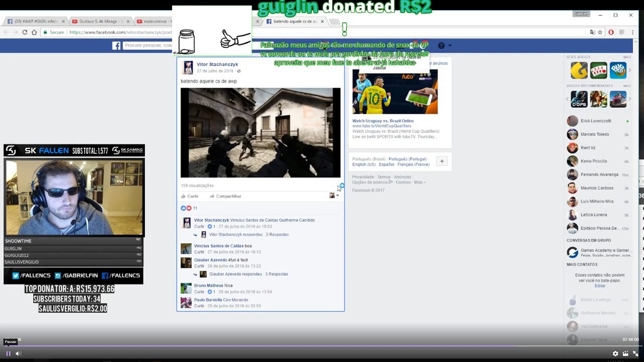644x362 pixels.
Task: Focus the Facebook search field
Action: tap(148, 46)
